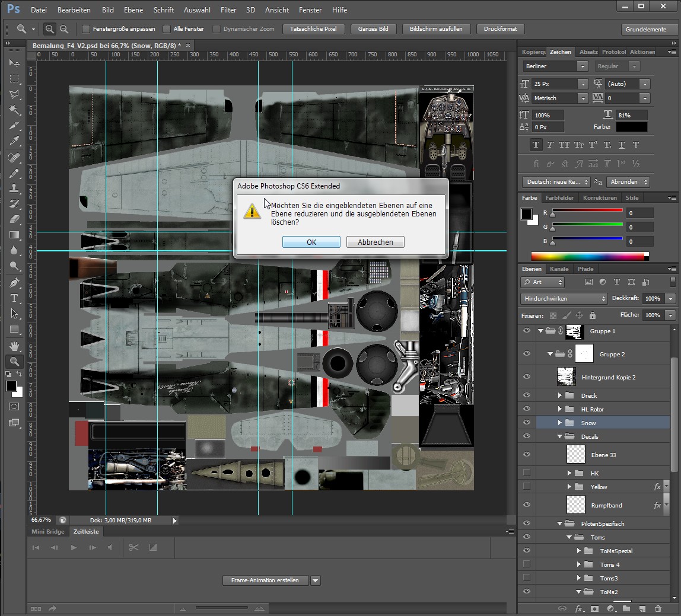The height and width of the screenshot is (616, 681).
Task: Confirm the dialog with OK
Action: (311, 242)
